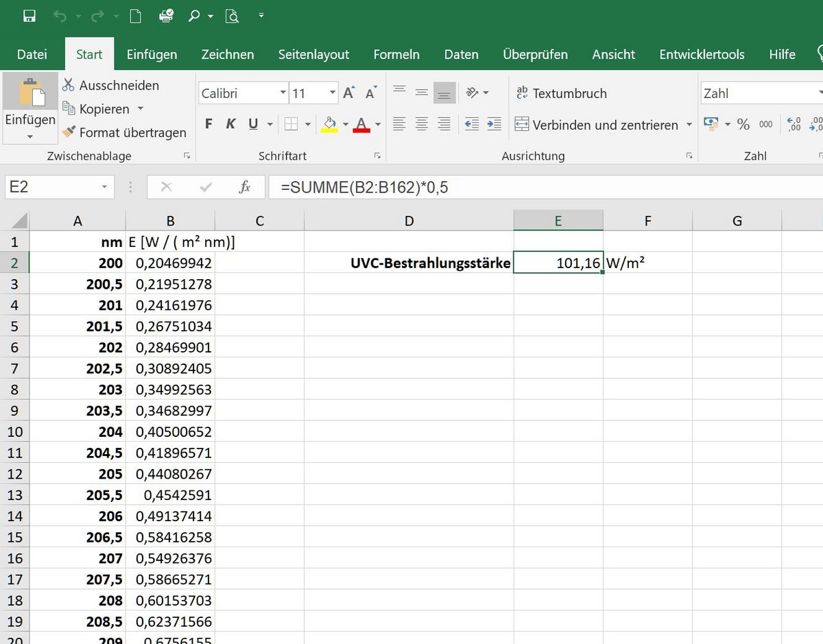Apply red font color
The width and height of the screenshot is (823, 644).
[x=361, y=124]
